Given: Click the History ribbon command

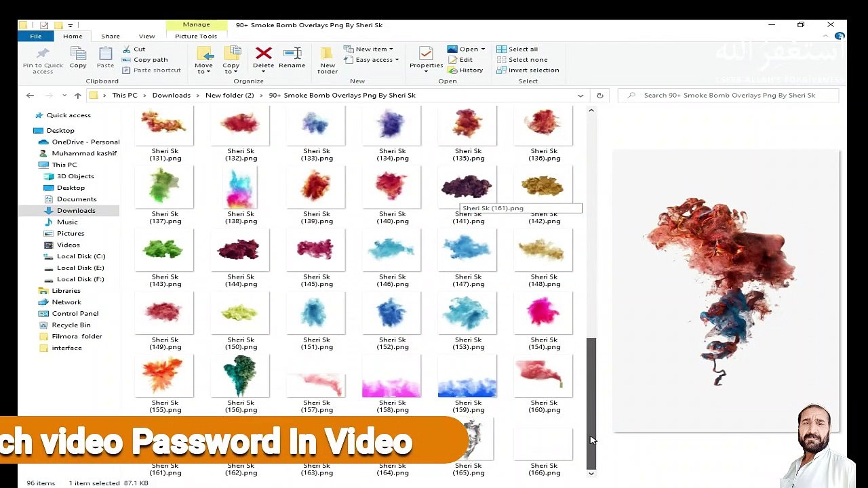Looking at the screenshot, I should 465,70.
